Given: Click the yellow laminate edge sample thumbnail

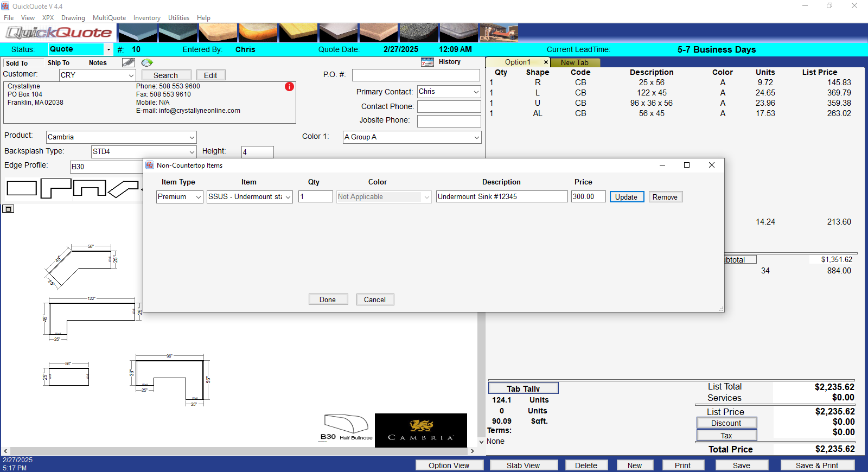Looking at the screenshot, I should 298,33.
